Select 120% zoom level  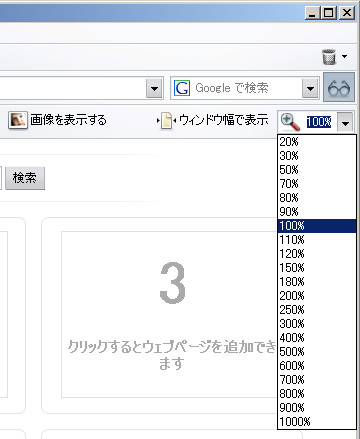pos(317,254)
